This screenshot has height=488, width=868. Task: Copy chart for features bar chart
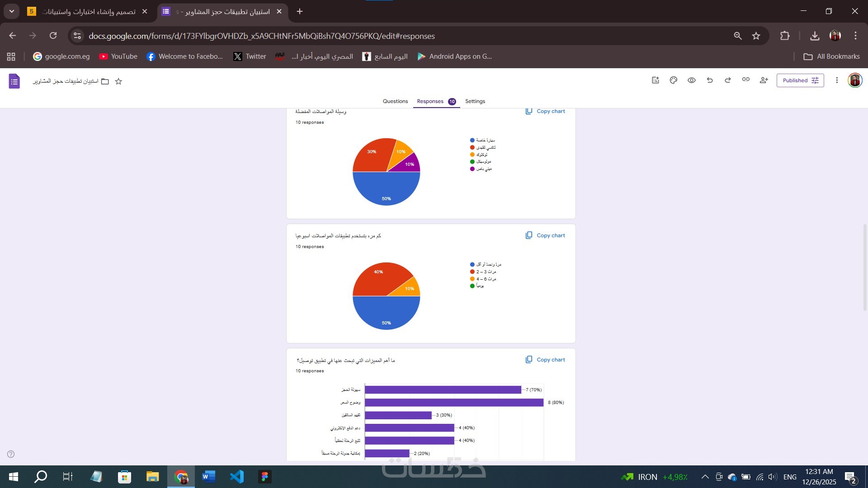click(x=545, y=360)
